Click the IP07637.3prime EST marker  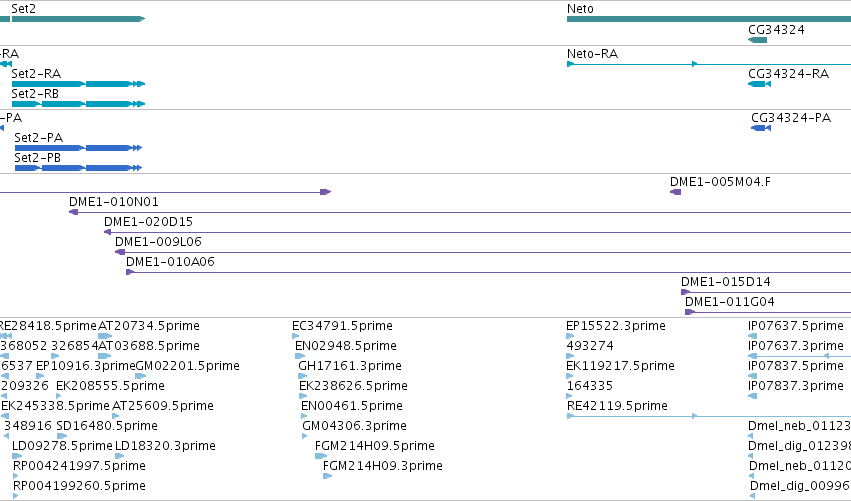click(752, 356)
